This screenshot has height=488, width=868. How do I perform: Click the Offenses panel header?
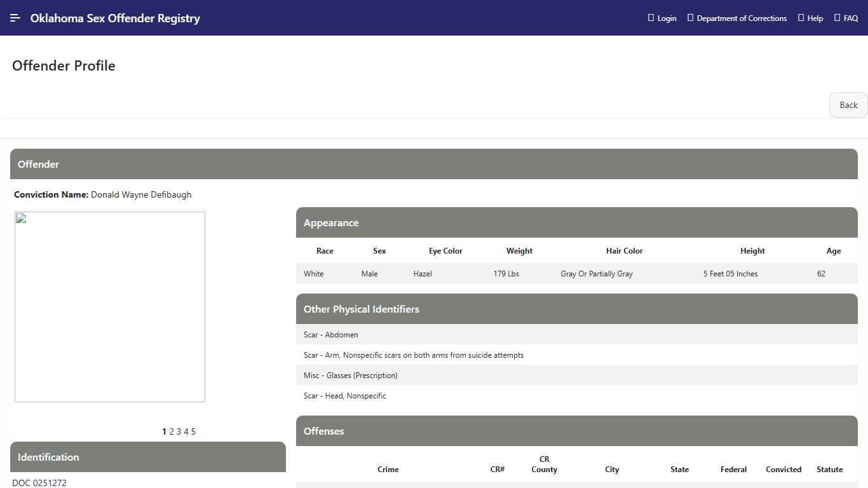tap(323, 431)
